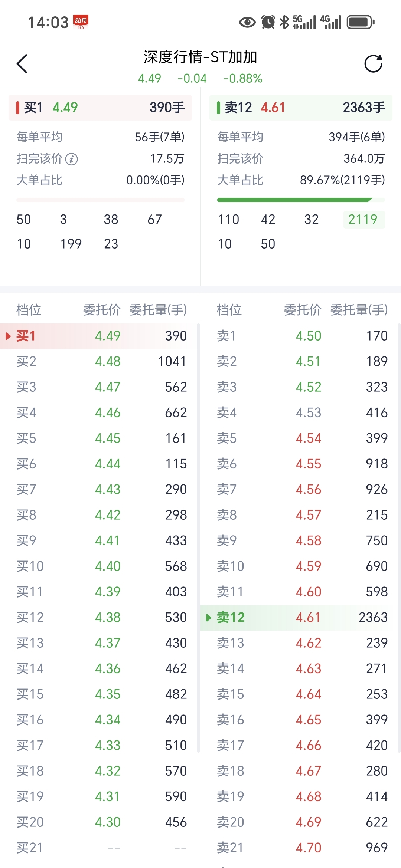Screen dimensions: 401x868
Task: Tap the back arrow icon
Action: coord(22,64)
